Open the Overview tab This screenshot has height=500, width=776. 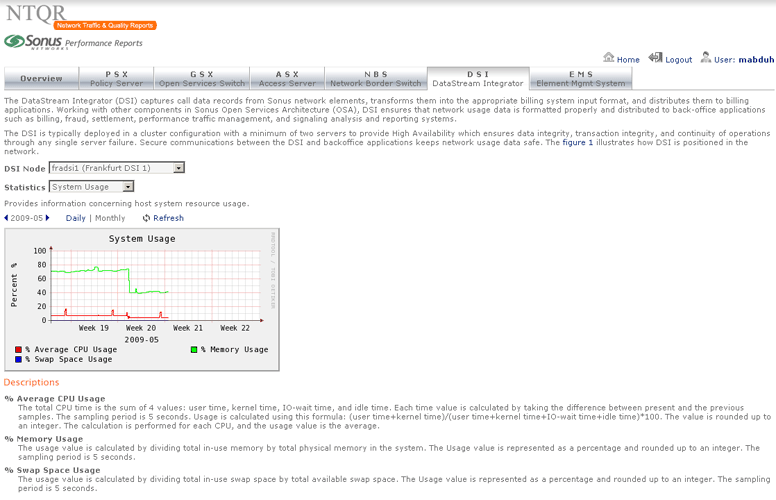coord(42,78)
